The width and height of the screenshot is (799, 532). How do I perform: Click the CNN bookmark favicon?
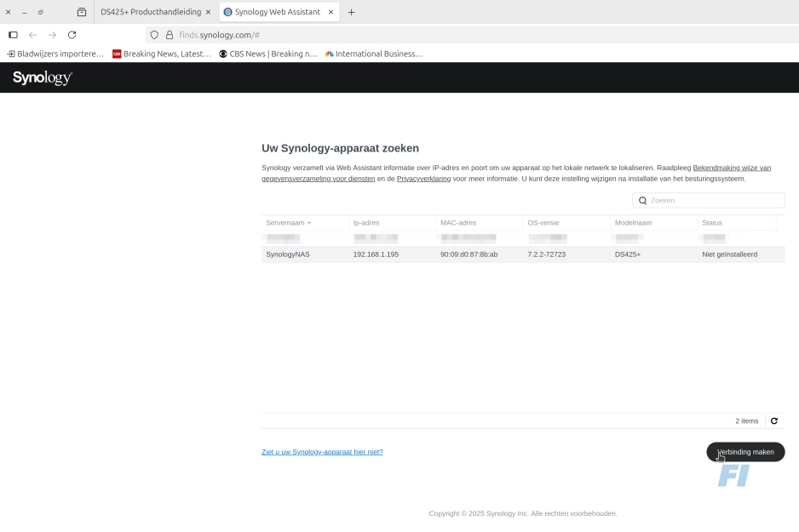coord(117,54)
